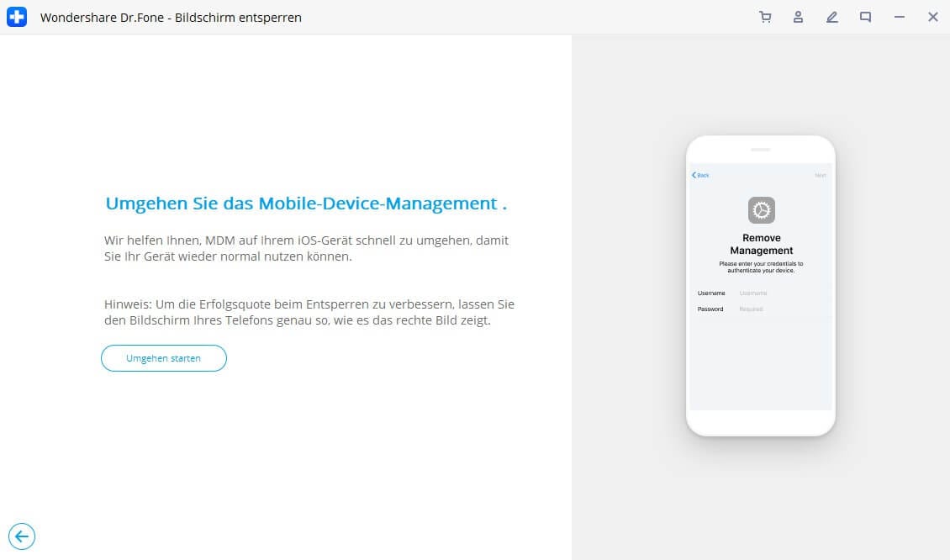Image resolution: width=950 pixels, height=560 pixels.
Task: Click Back in the phone preview
Action: 700,175
